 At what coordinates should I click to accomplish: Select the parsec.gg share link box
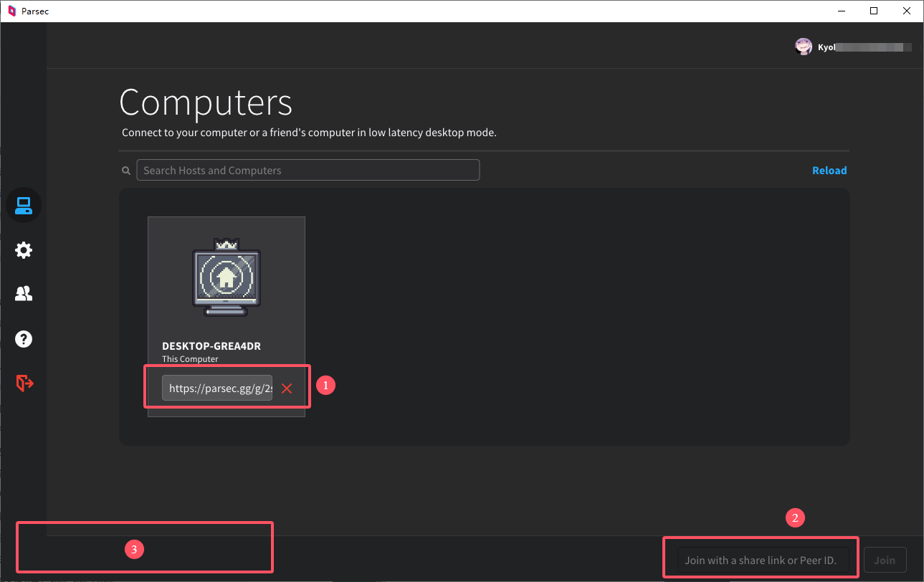coord(217,388)
